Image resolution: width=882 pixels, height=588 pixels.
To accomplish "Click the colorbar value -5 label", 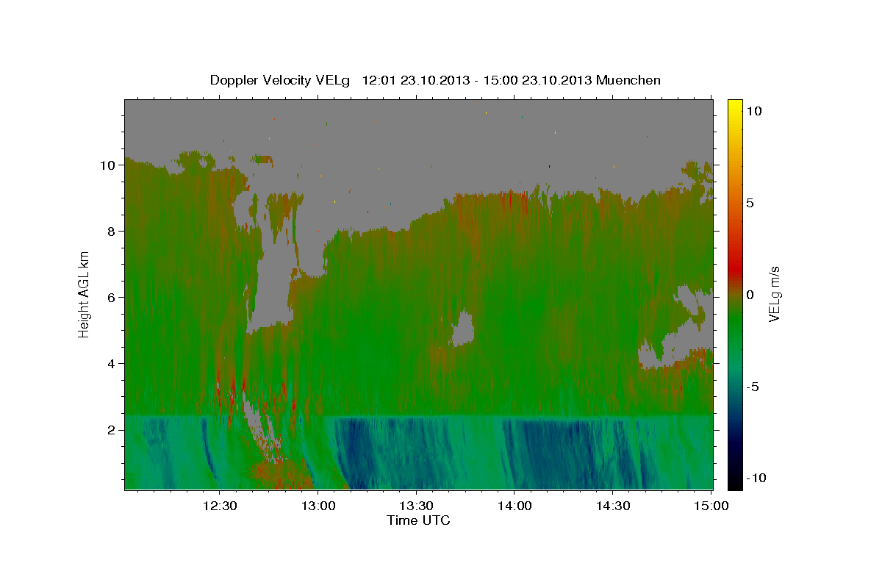I will (x=753, y=387).
